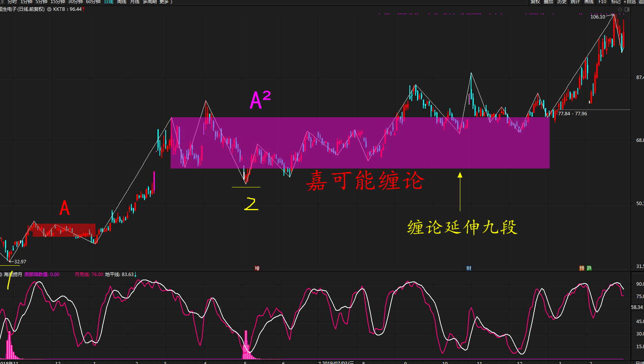Switch to the 分时 intraday view

12,2
